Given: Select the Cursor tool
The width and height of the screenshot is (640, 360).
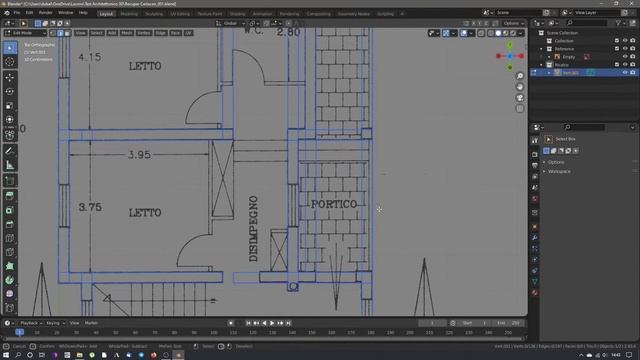Looking at the screenshot, I should point(10,62).
